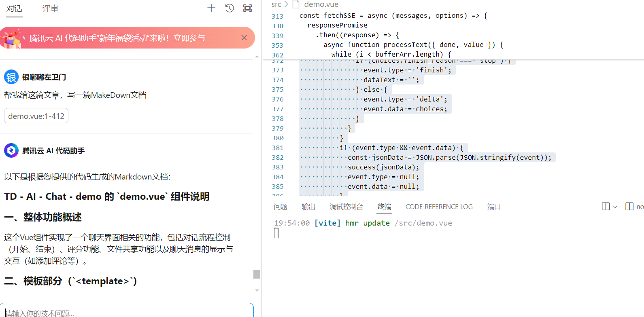Viewport: 644px width, 317px height.
Task: Switch to the 对话 tab
Action: [15, 8]
